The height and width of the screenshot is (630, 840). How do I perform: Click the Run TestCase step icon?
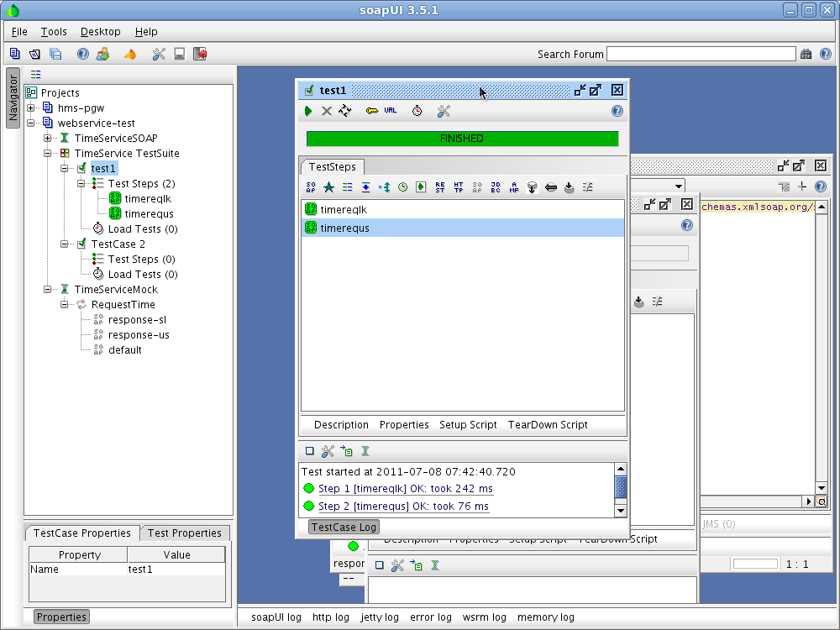tap(421, 187)
